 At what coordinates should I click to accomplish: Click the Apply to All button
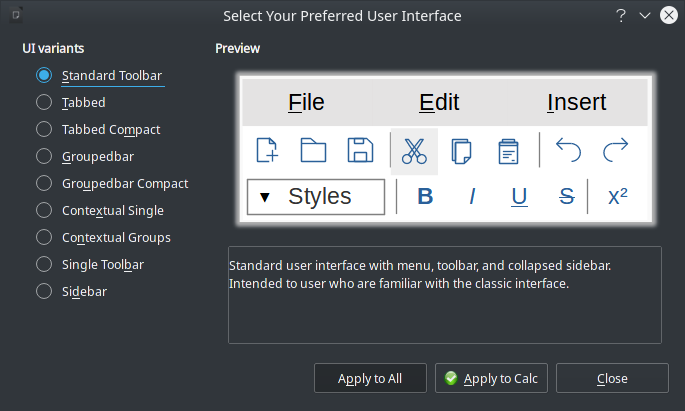click(x=370, y=378)
